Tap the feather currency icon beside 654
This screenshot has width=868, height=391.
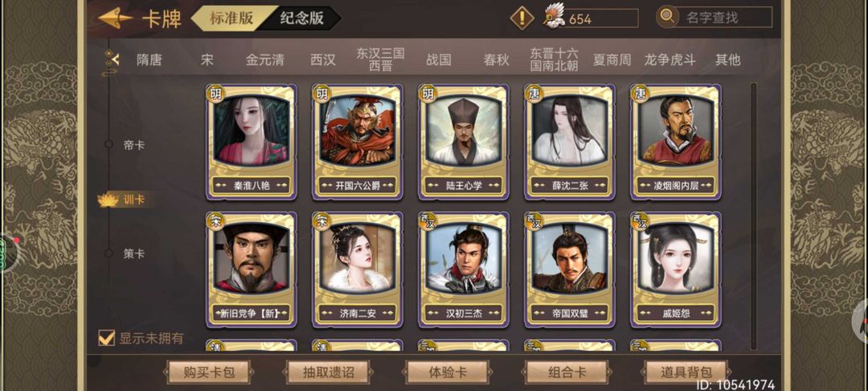coord(555,18)
